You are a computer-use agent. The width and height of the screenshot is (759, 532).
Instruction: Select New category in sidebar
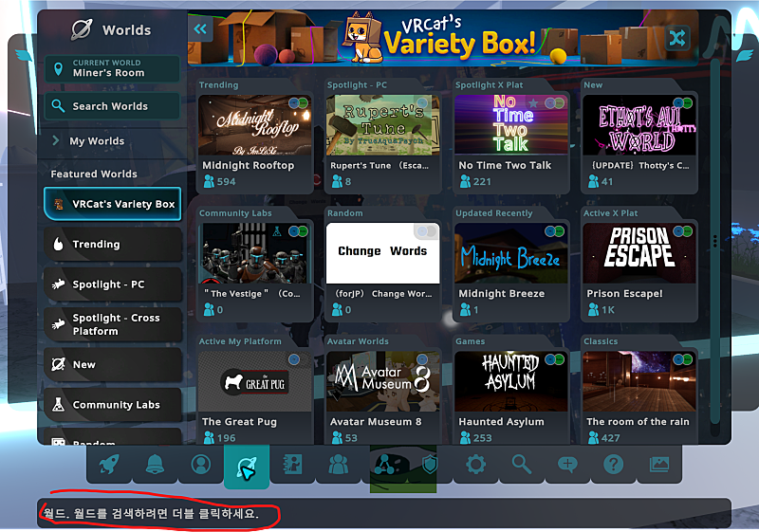[112, 365]
